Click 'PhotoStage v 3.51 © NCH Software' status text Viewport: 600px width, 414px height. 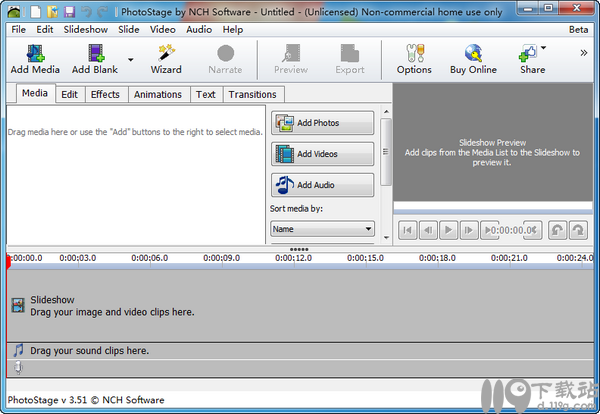coord(86,400)
